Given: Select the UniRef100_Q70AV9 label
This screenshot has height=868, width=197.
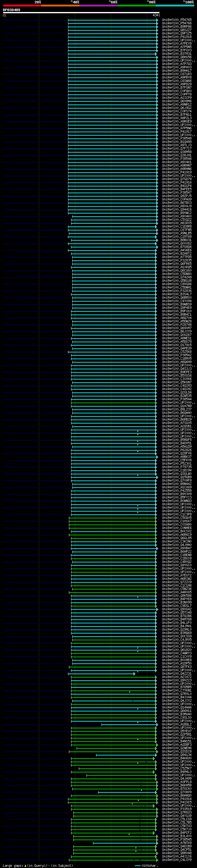Looking at the screenshot, I should (x=177, y=792).
